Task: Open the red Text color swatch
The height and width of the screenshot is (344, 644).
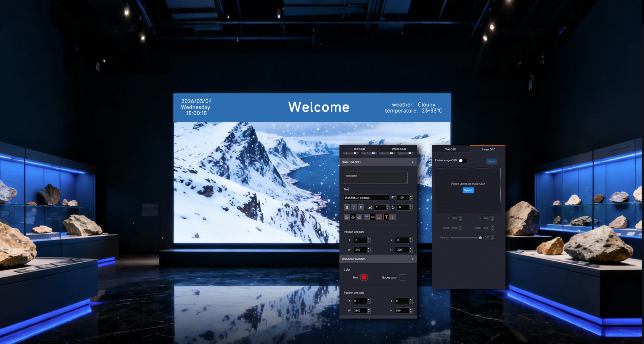Action: coord(364,278)
